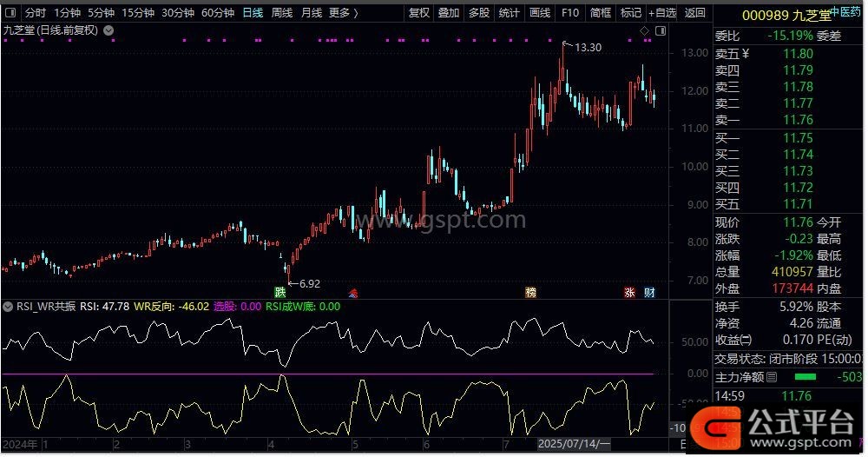
Task: Click the green 跌 marker icon
Action: [x=280, y=292]
